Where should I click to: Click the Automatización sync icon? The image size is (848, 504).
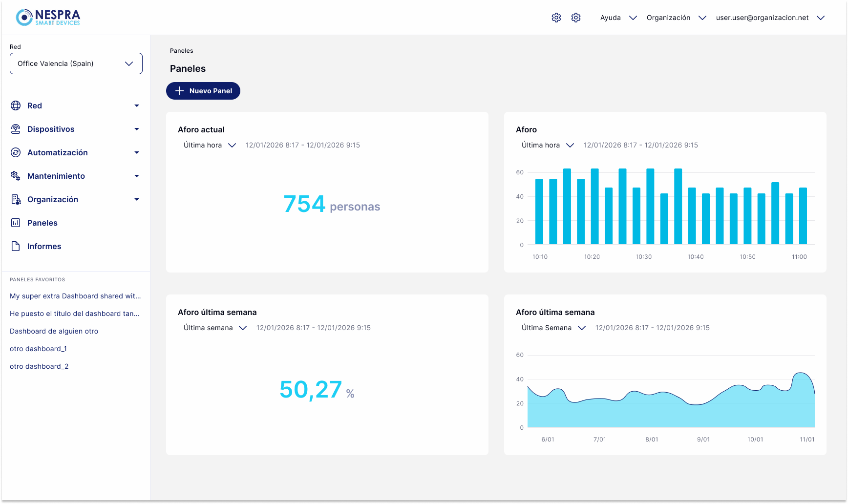coord(16,152)
